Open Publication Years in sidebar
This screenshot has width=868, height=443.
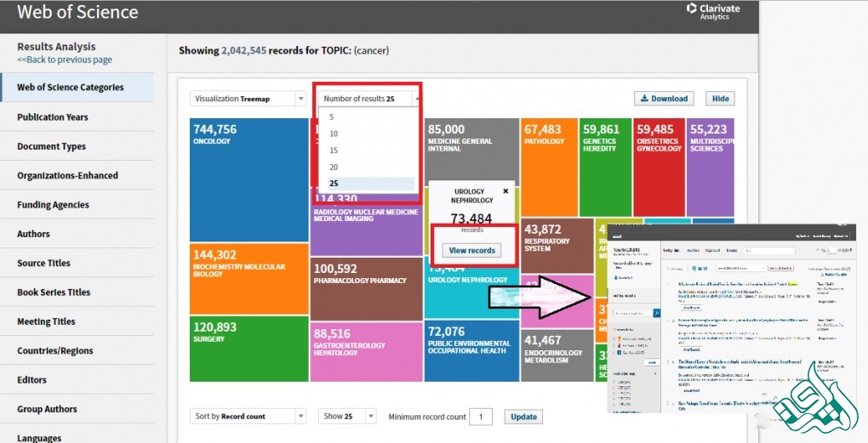pyautogui.click(x=53, y=117)
